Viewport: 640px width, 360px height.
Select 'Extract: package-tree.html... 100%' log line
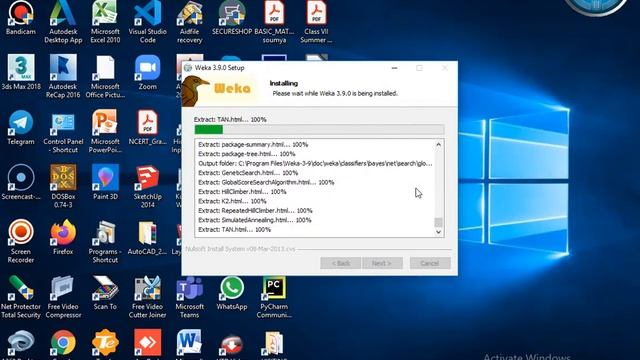click(x=247, y=154)
